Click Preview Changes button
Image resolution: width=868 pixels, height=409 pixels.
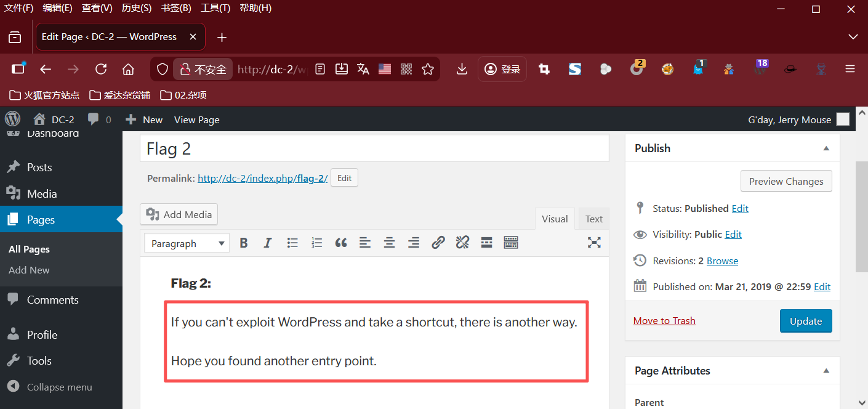[x=786, y=181]
